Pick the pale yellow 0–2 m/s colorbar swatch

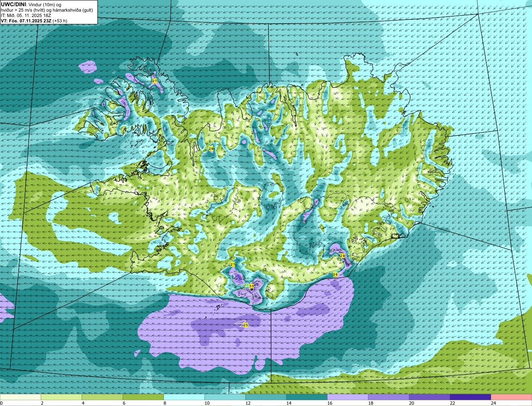pyautogui.click(x=21, y=397)
